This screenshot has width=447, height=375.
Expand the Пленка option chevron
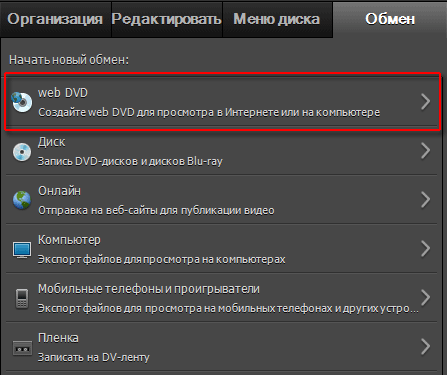[x=425, y=347]
